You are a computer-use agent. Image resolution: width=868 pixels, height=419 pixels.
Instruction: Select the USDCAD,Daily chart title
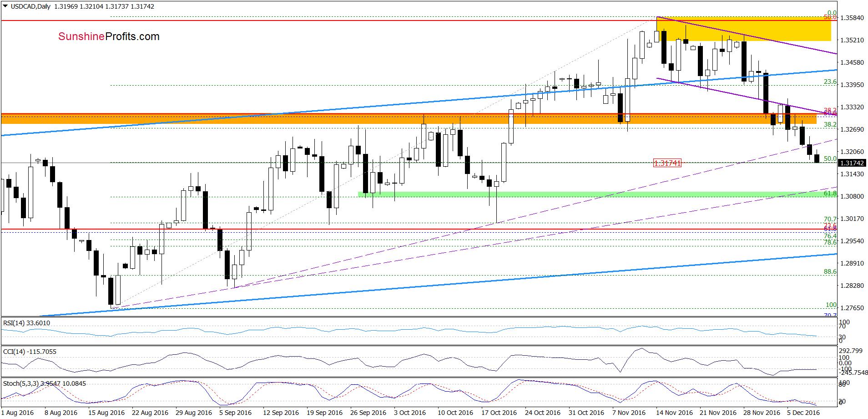30,6
